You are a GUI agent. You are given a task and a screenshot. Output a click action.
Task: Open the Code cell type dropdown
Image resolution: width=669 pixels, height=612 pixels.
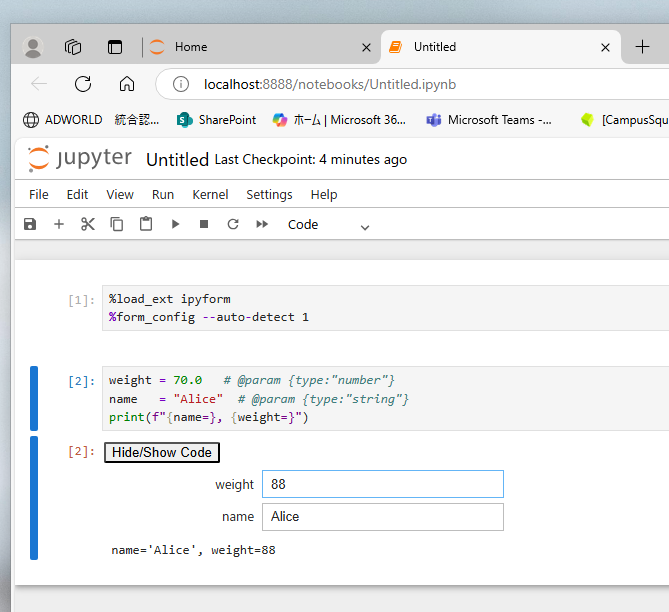coord(328,225)
